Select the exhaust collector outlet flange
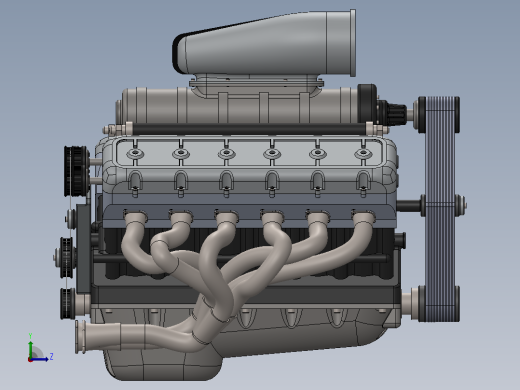Image resolution: width=520 pixels, height=390 pixels. click(x=81, y=337)
